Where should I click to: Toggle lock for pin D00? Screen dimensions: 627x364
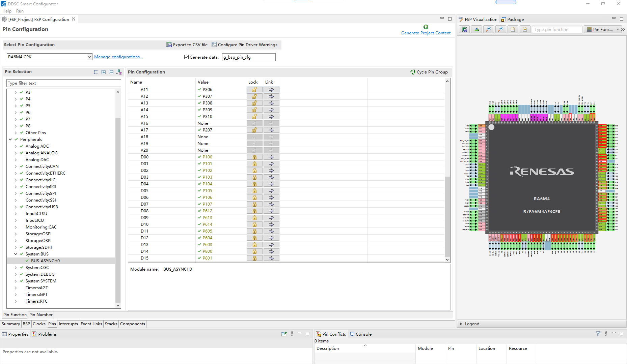point(254,157)
